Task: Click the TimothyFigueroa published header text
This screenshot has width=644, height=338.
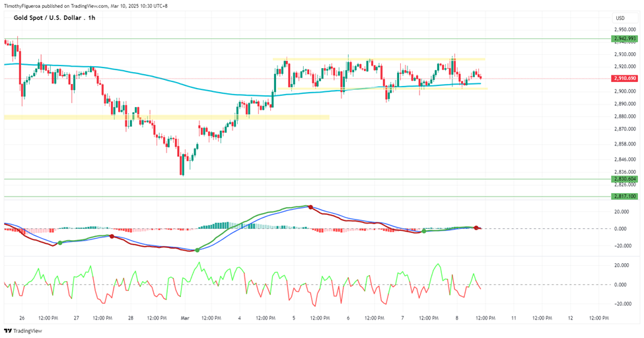Action: [85, 6]
